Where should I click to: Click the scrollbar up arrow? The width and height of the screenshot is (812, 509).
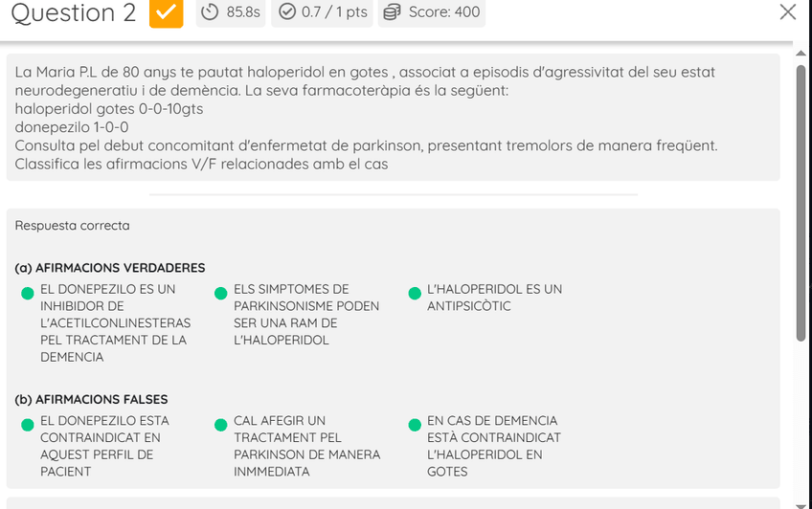801,52
